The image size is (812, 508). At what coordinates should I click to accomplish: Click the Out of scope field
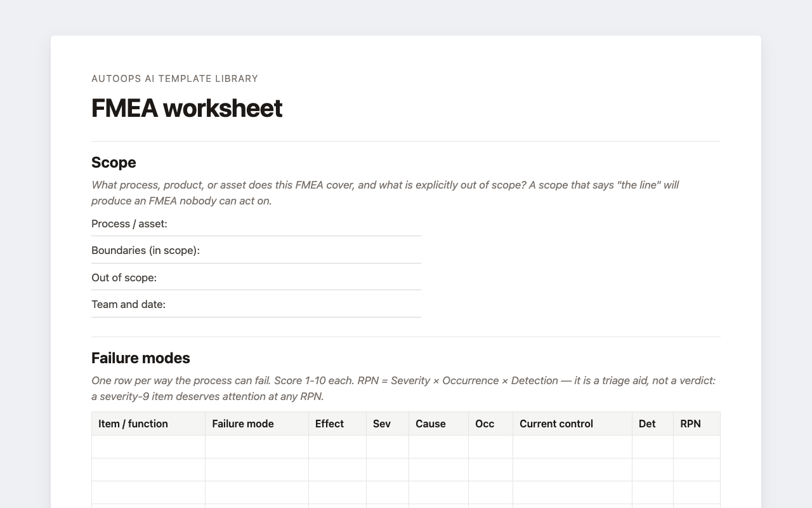click(256, 278)
